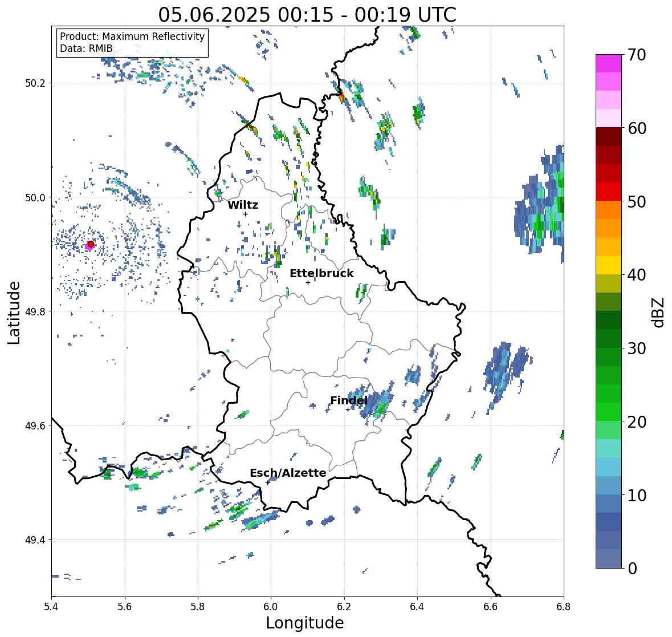Screen dimensions: 672x637
Task: Pick the bright green swatch just above 20
Action: tap(609, 412)
